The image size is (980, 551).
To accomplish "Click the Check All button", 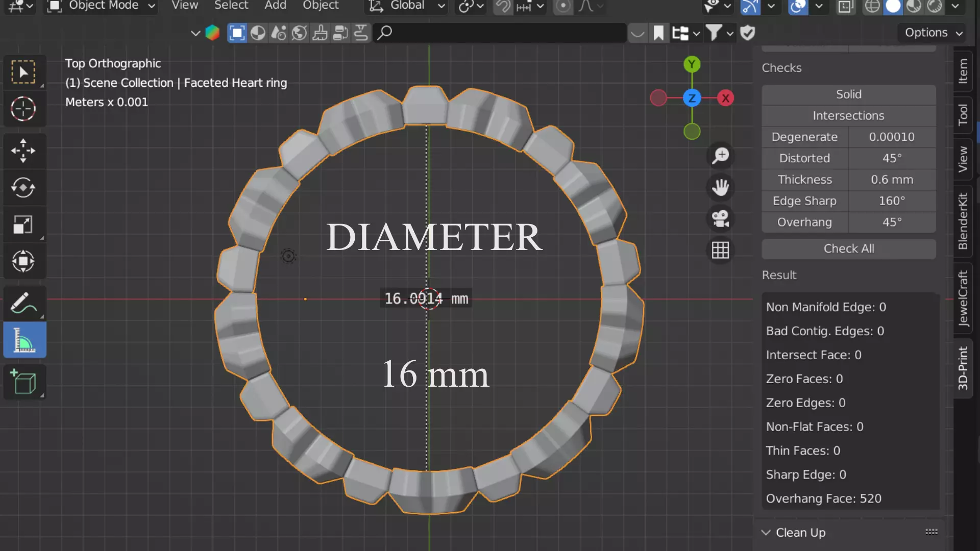I will (848, 248).
